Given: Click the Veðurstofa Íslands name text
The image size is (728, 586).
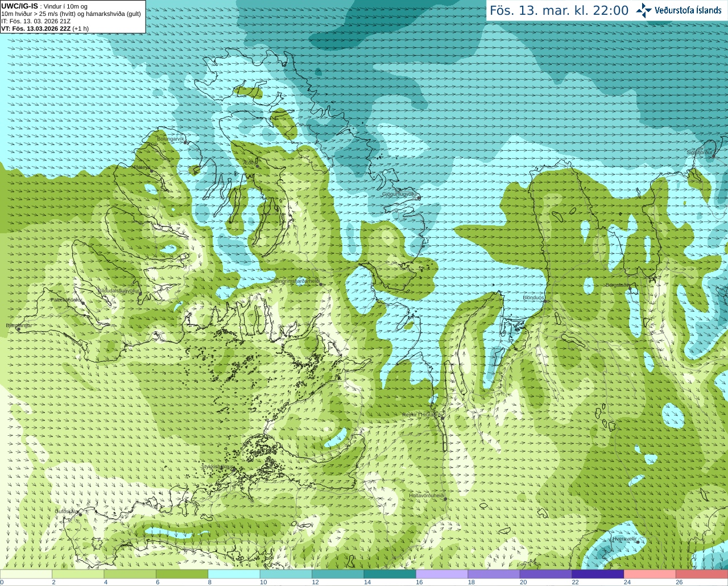Looking at the screenshot, I should click(x=688, y=10).
